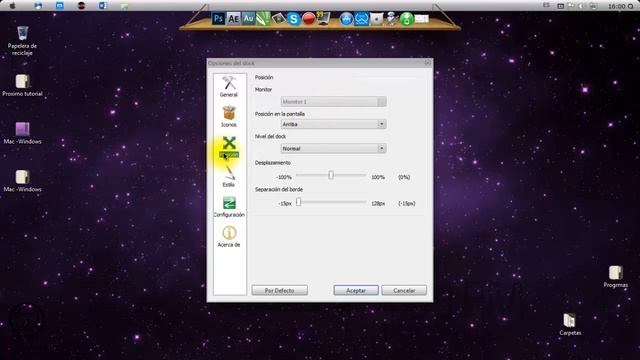Select the Proximo tutorial desktop folder
This screenshot has height=360, width=640.
pyautogui.click(x=22, y=85)
